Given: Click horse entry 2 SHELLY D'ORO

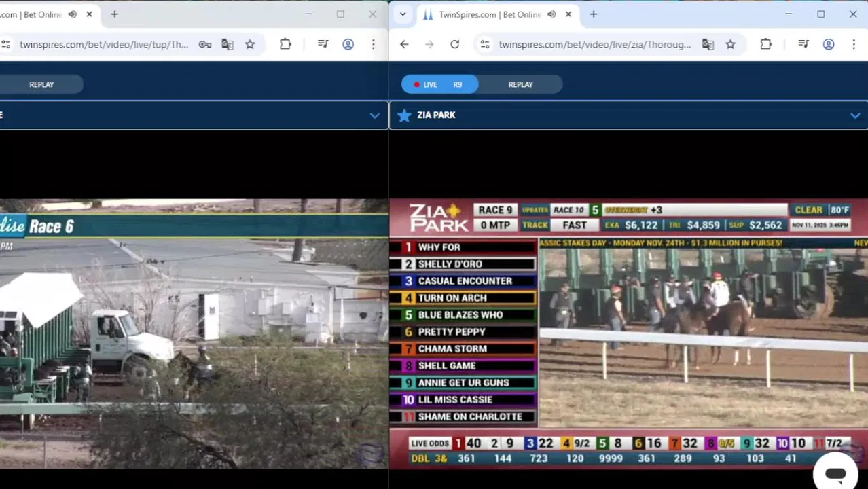Looking at the screenshot, I should [x=463, y=264].
